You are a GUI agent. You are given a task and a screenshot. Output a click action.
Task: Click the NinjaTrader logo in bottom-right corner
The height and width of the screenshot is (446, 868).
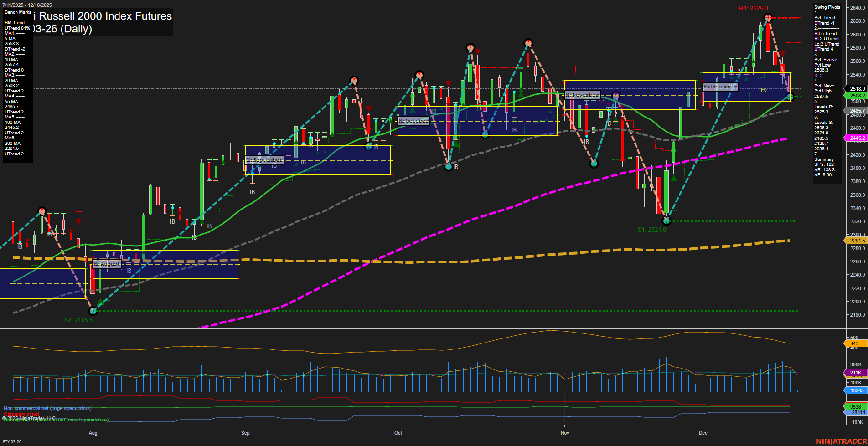[x=841, y=441]
